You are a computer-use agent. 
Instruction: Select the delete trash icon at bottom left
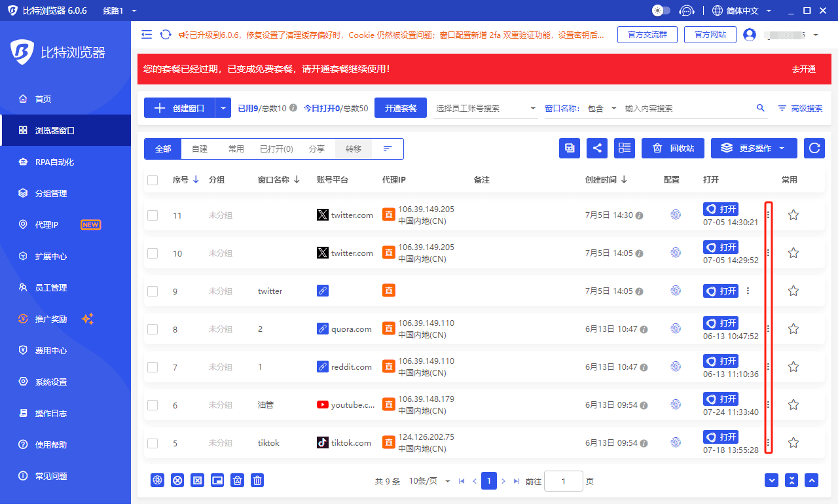pyautogui.click(x=257, y=480)
